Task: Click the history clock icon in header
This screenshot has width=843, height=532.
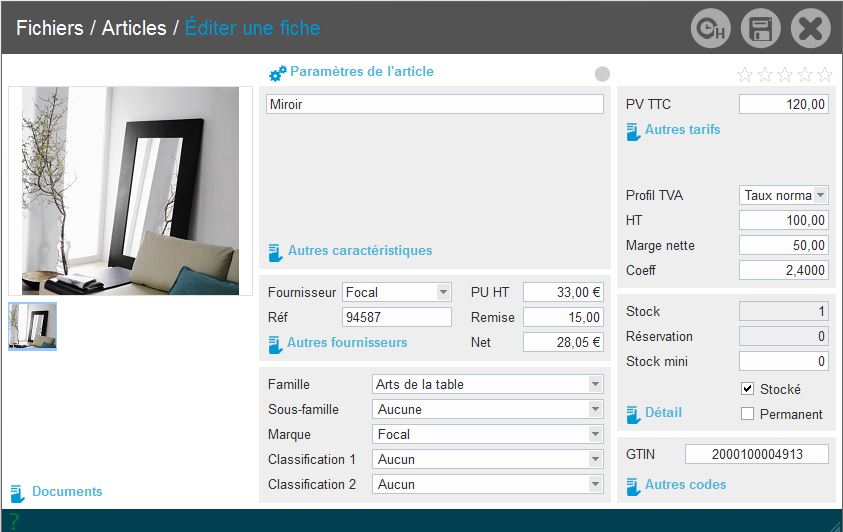Action: tap(710, 29)
